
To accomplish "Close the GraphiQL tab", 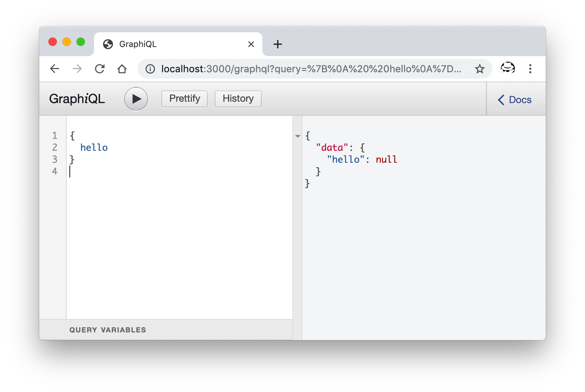I will click(251, 44).
